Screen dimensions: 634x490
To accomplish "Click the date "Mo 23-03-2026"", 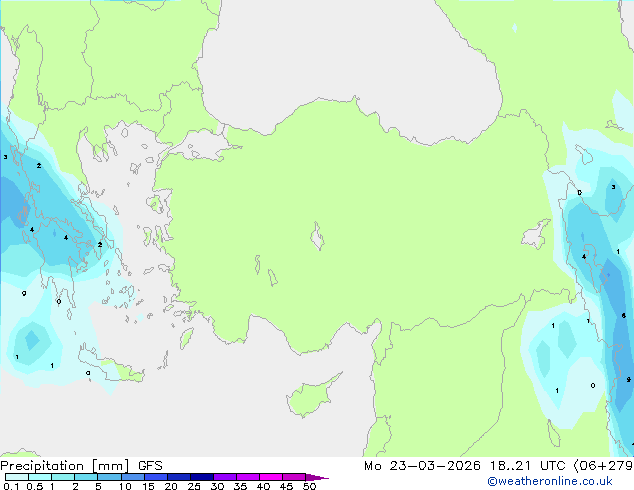I will [x=422, y=466].
